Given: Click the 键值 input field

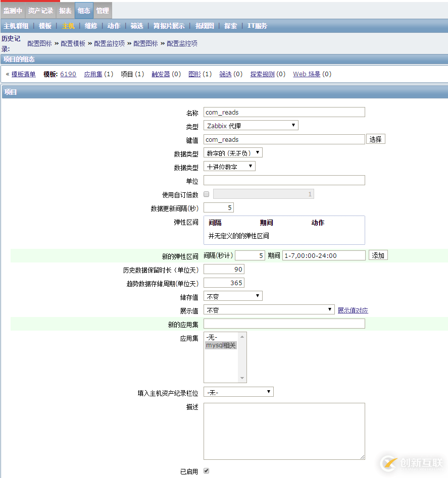Looking at the screenshot, I should 284,139.
